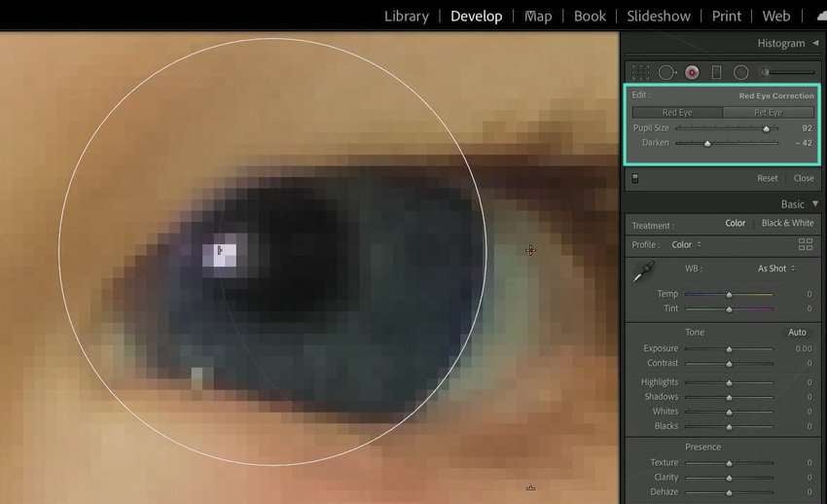The height and width of the screenshot is (504, 827).
Task: Click the "Darken" label
Action: 656,143
